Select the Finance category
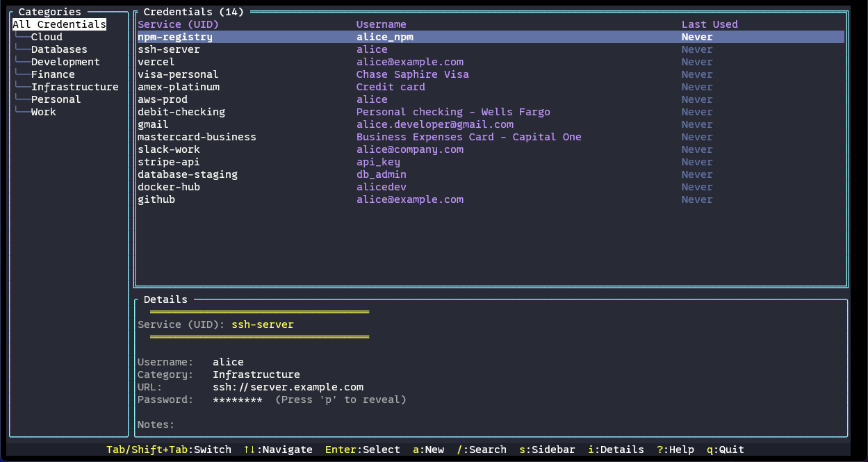868x462 pixels. click(x=53, y=74)
